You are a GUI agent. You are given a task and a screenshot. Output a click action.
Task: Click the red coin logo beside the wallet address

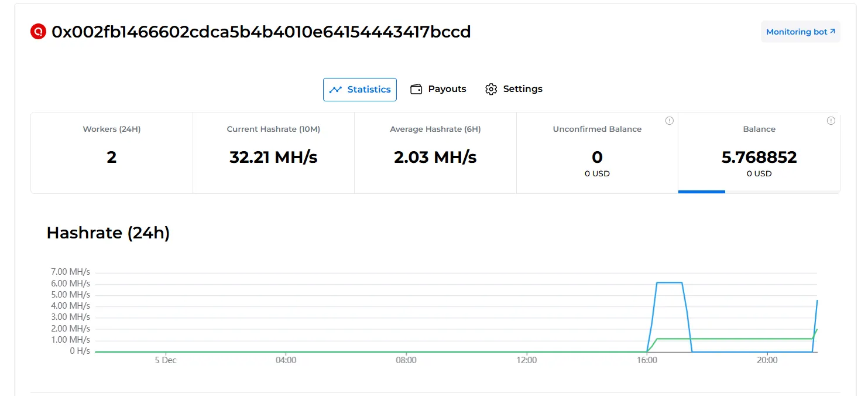point(38,32)
